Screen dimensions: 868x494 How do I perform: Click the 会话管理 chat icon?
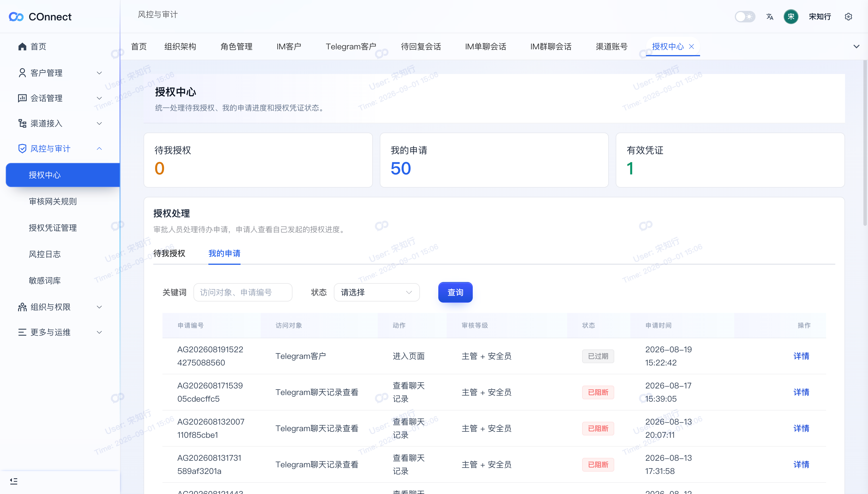coord(22,98)
